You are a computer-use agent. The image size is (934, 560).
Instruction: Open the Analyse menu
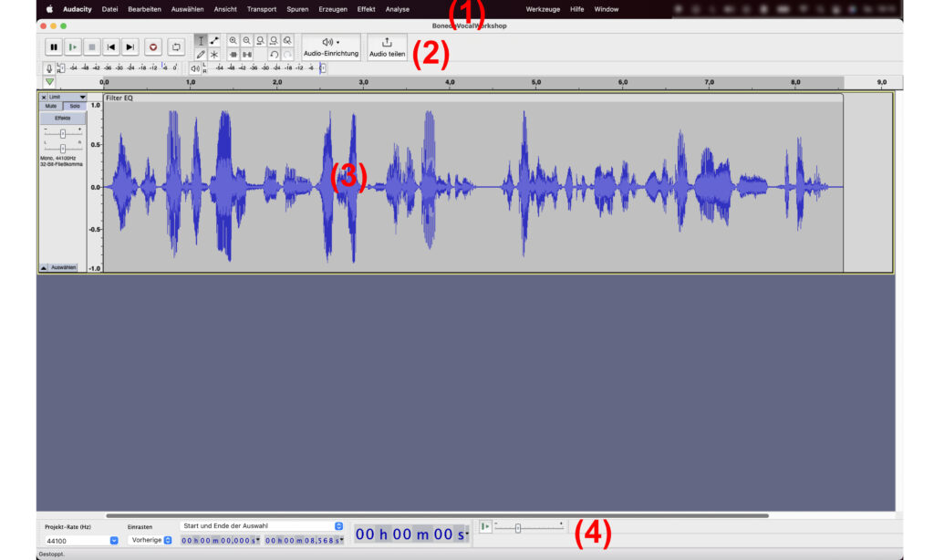point(397,9)
